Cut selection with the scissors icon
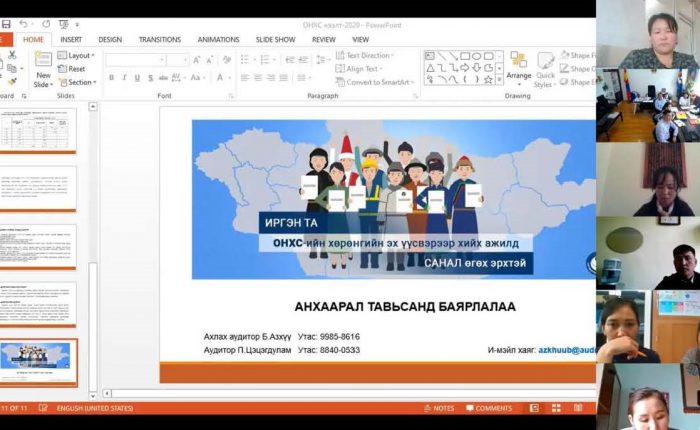 click(x=12, y=54)
